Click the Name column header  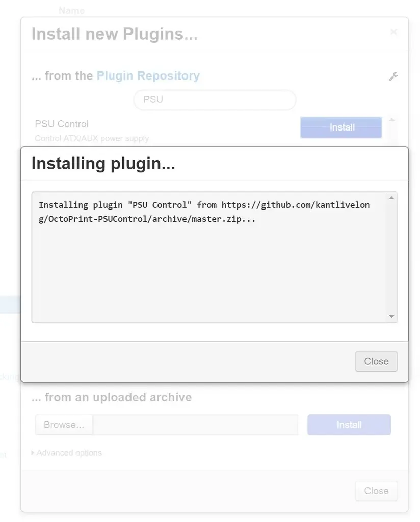click(x=71, y=11)
